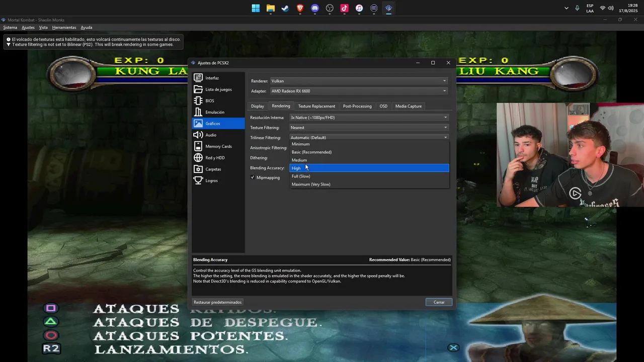Open the Herramientas menu
This screenshot has width=644, height=362.
[64, 28]
